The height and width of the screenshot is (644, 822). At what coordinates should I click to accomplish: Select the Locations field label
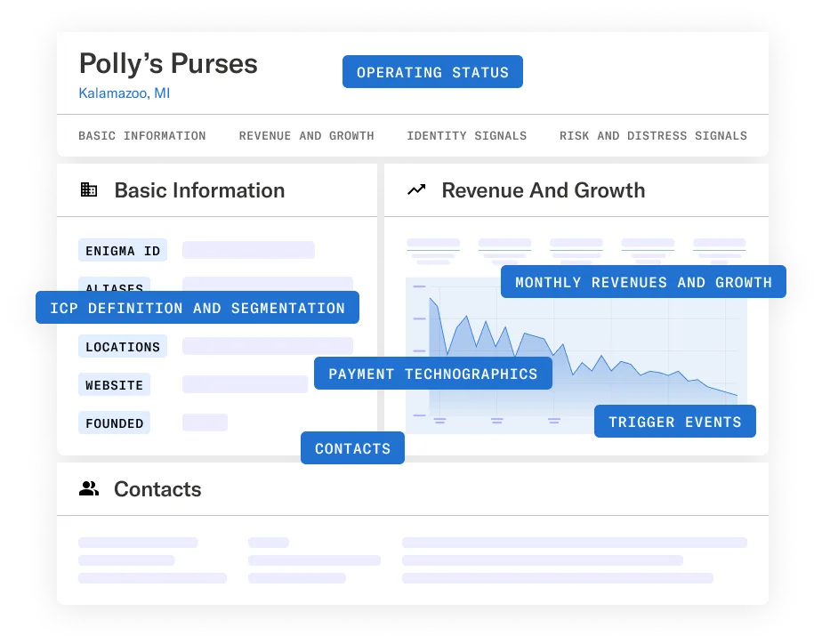(123, 346)
